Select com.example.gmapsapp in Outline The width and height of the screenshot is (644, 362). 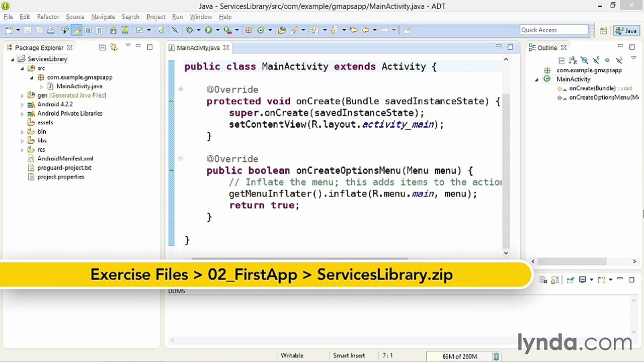[x=589, y=70]
